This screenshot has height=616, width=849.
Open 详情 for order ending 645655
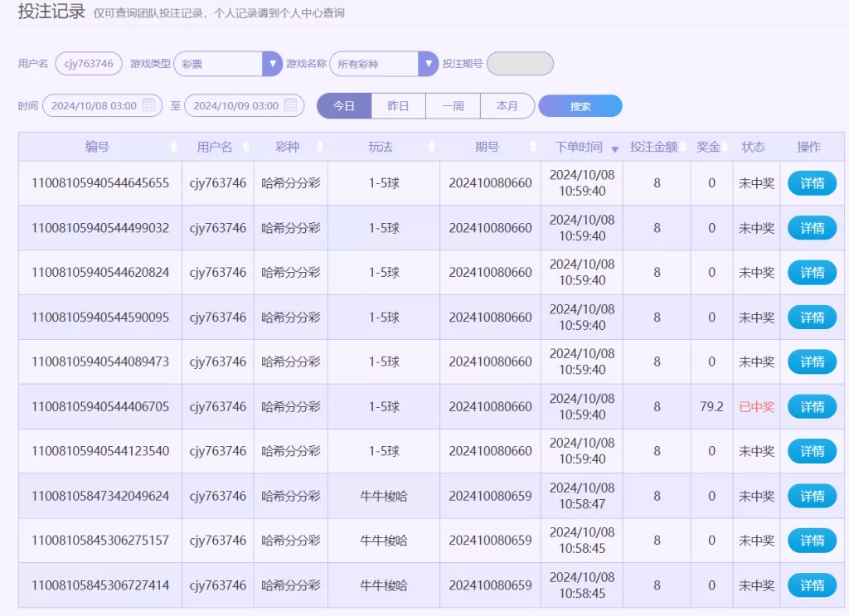[x=813, y=183]
